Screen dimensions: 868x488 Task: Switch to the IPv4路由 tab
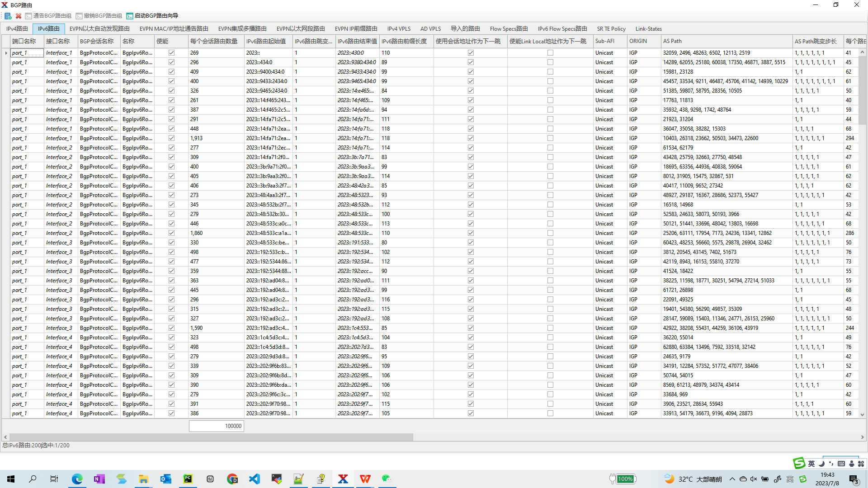(17, 29)
